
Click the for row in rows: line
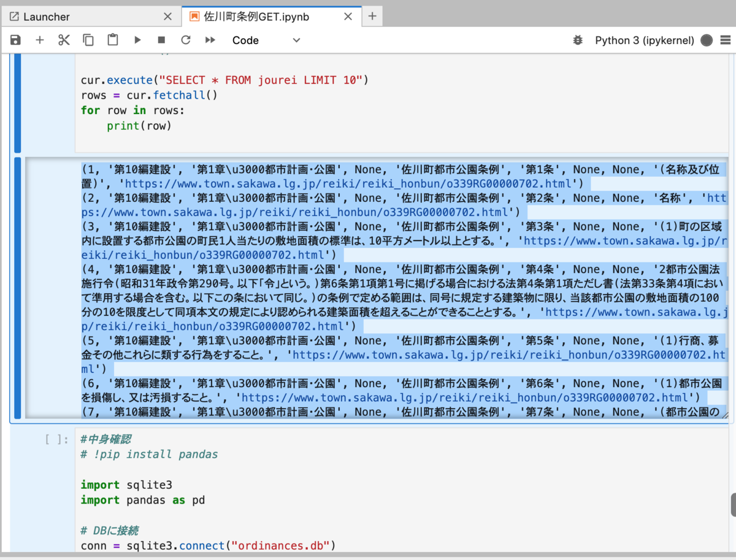[x=132, y=110]
